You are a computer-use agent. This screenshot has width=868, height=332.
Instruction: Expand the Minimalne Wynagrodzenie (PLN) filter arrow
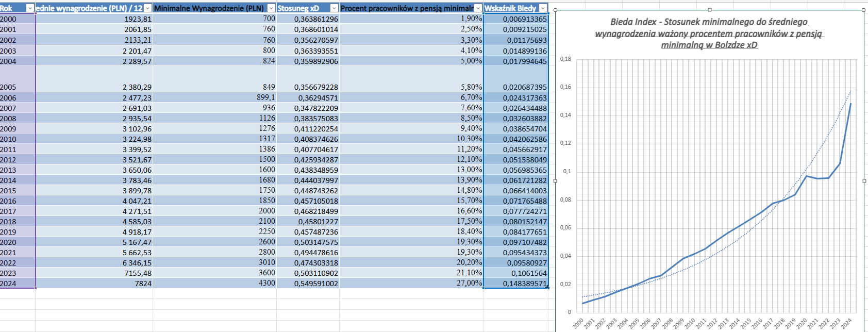(x=271, y=8)
